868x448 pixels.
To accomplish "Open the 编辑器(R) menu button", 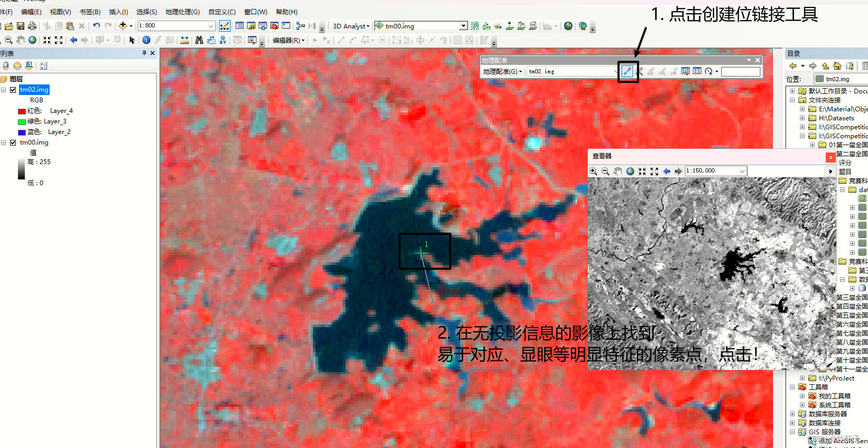I will coord(289,40).
